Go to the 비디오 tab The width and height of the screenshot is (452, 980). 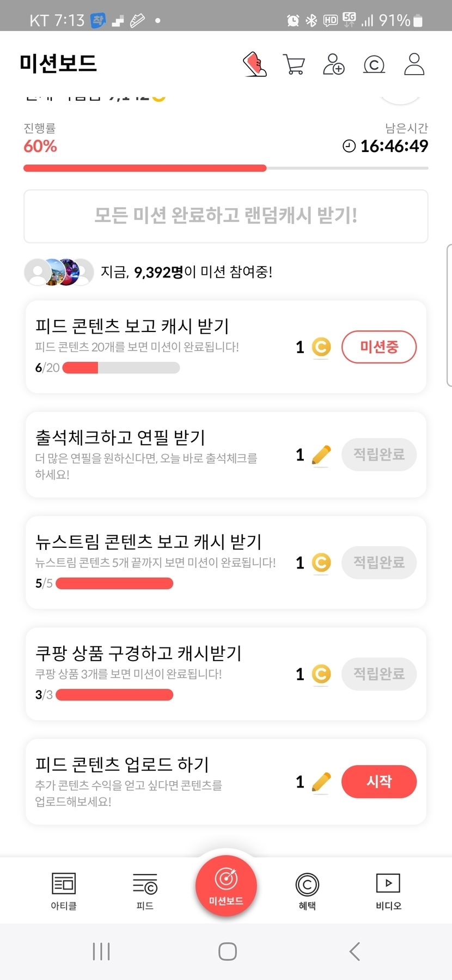click(x=388, y=891)
